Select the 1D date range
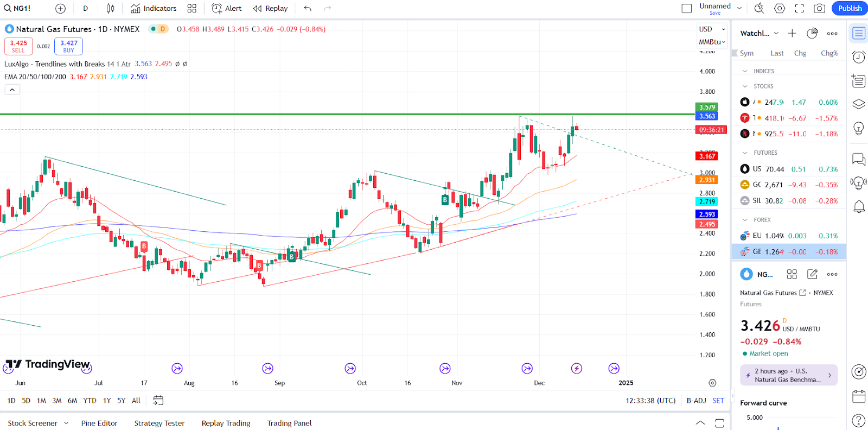 click(11, 401)
